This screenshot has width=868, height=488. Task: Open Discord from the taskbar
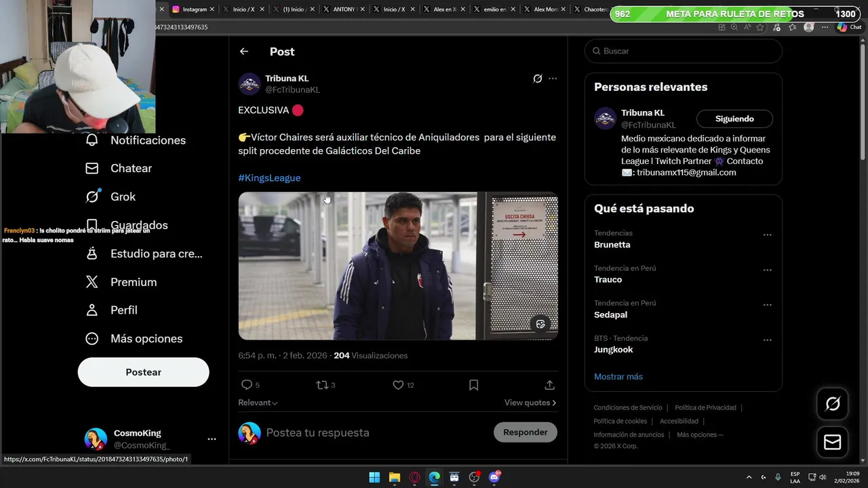495,477
